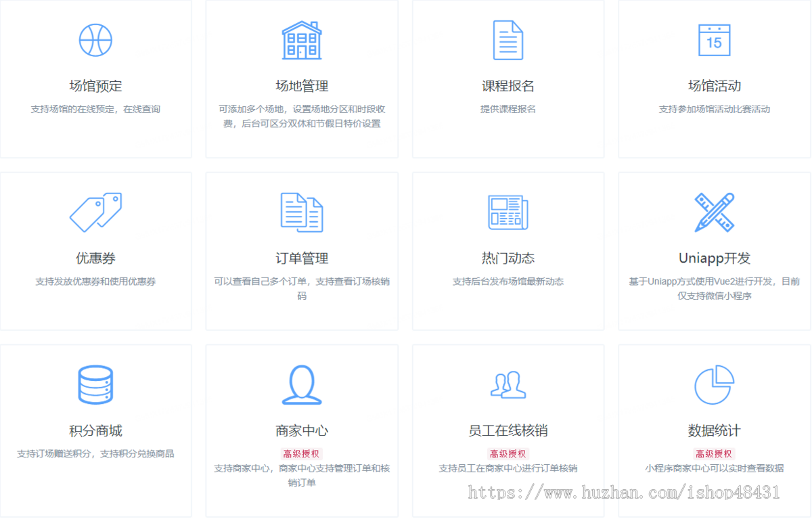This screenshot has width=812, height=519.
Task: Select the 数据统计 heading
Action: pos(714,431)
